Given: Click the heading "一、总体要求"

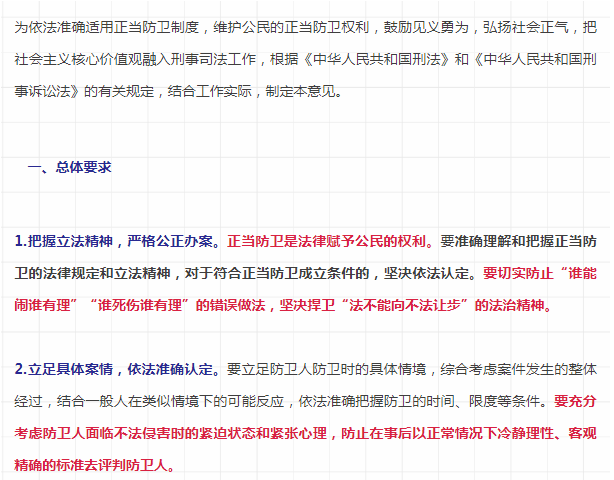Looking at the screenshot, I should coord(70,168).
